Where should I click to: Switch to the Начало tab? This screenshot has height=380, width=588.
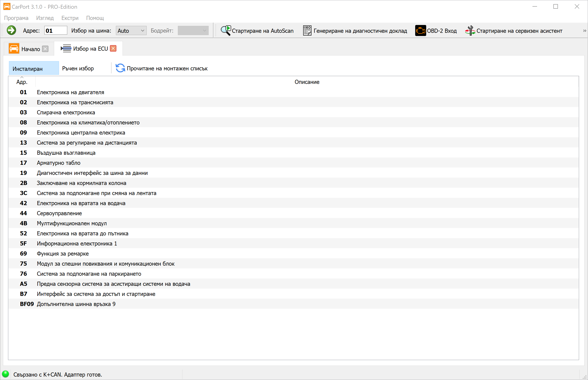tap(30, 49)
